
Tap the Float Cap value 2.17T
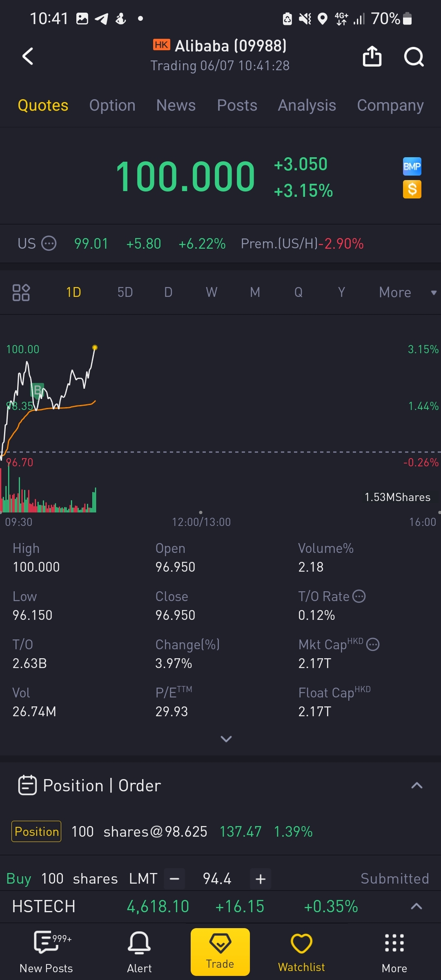pos(315,711)
